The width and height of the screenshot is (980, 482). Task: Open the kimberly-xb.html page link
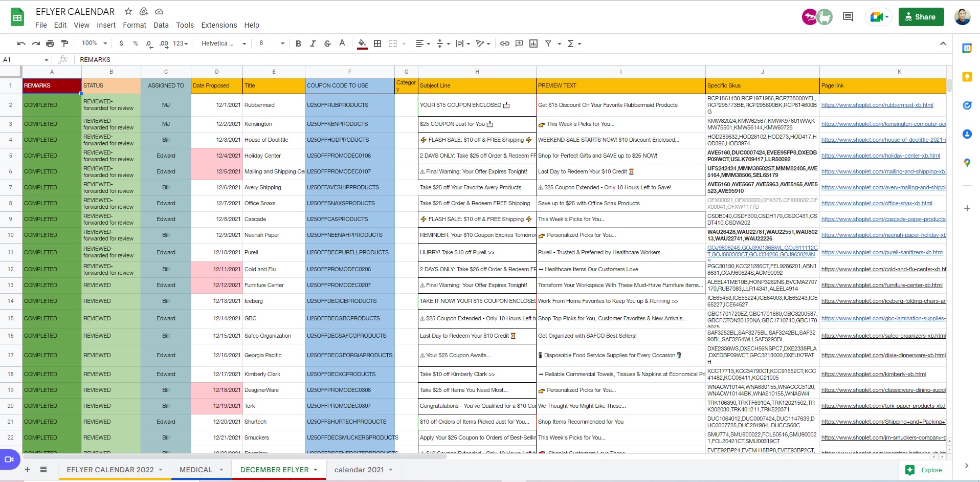(874, 375)
